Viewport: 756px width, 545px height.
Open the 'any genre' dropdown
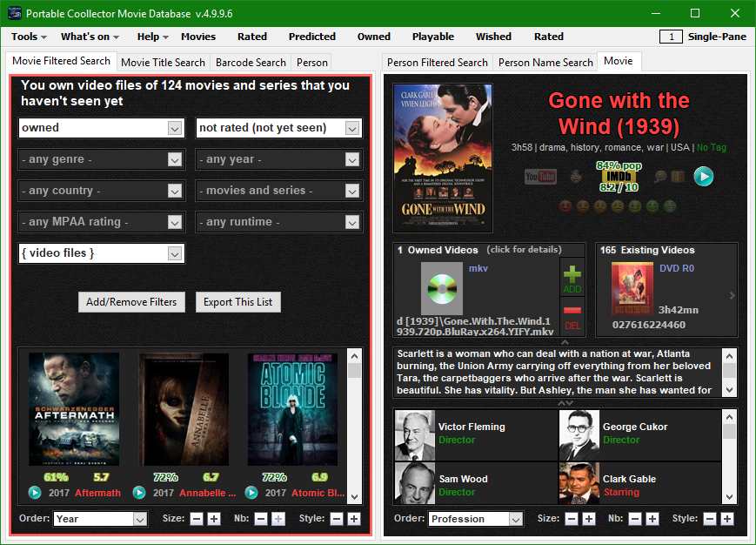point(102,159)
